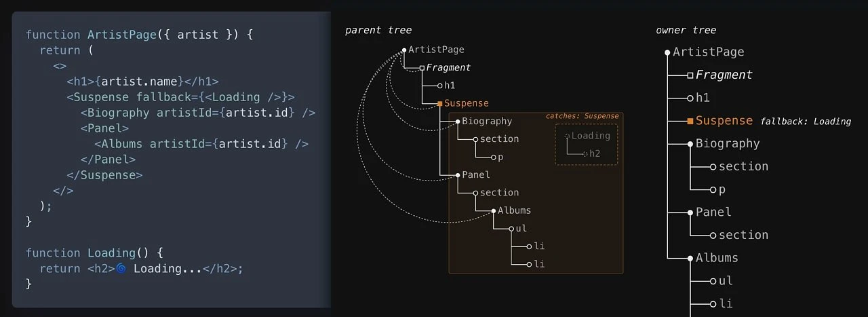Viewport: 868px width, 317px height.
Task: Click the hollow square marker beside Fragment in owner tree
Action: pos(690,75)
